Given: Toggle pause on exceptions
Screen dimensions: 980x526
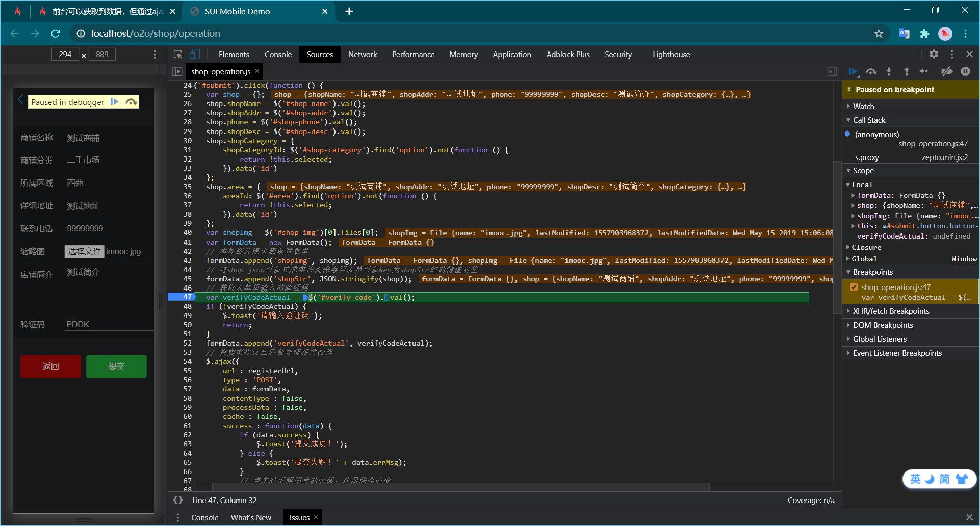Looking at the screenshot, I should click(x=965, y=72).
